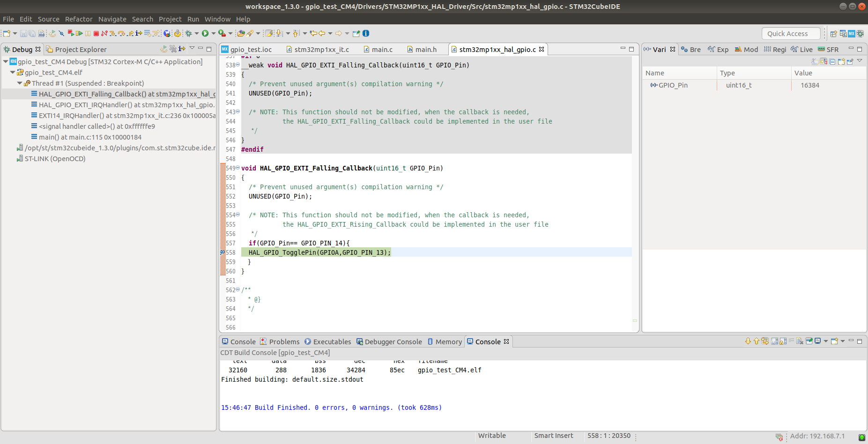Click the Step Return icon
The image size is (868, 444).
(x=131, y=33)
